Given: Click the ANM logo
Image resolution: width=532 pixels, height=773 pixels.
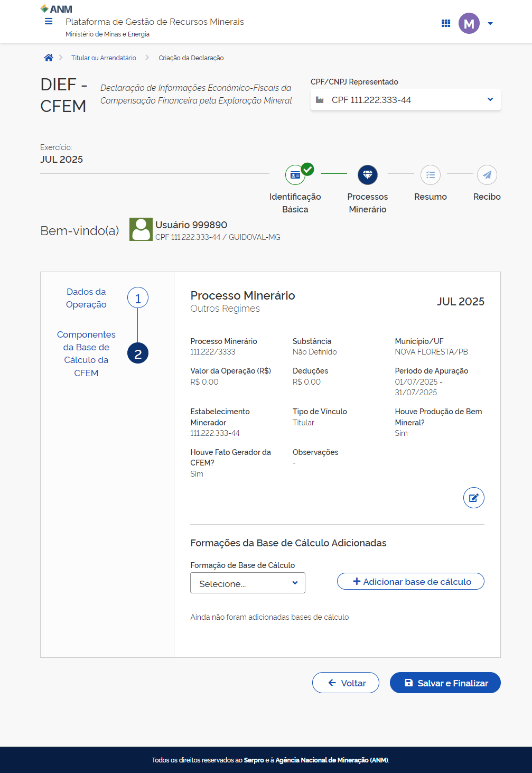Looking at the screenshot, I should point(57,9).
